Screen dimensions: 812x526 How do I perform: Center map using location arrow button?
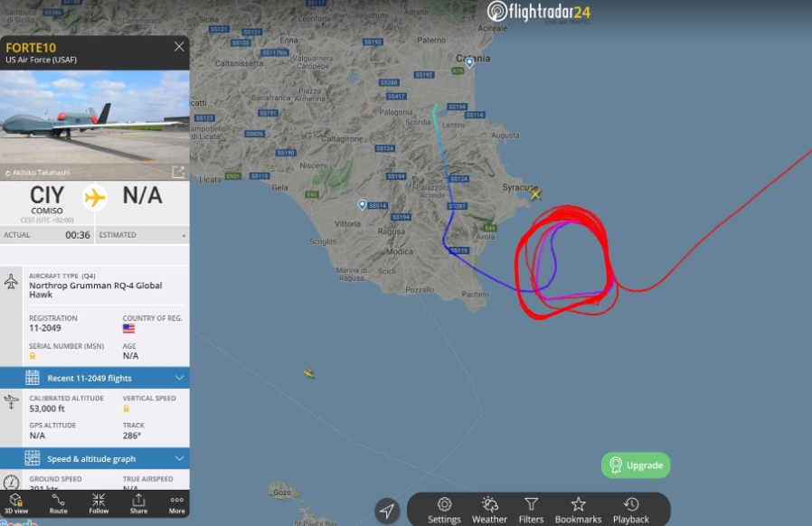click(x=387, y=511)
